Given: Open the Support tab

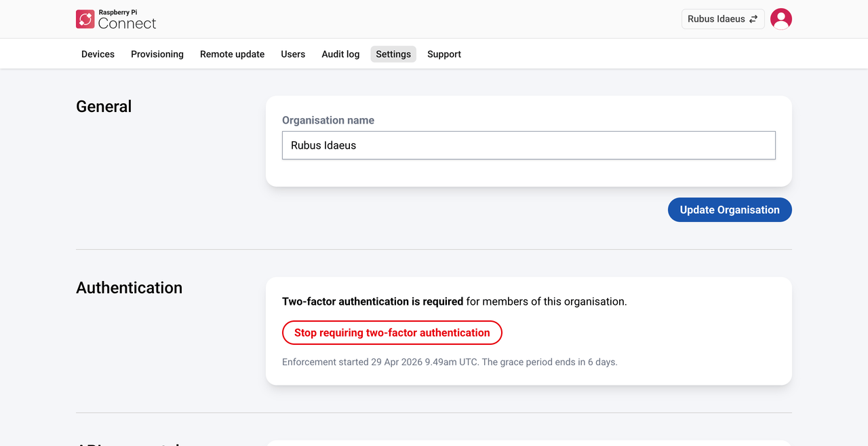Looking at the screenshot, I should tap(444, 54).
